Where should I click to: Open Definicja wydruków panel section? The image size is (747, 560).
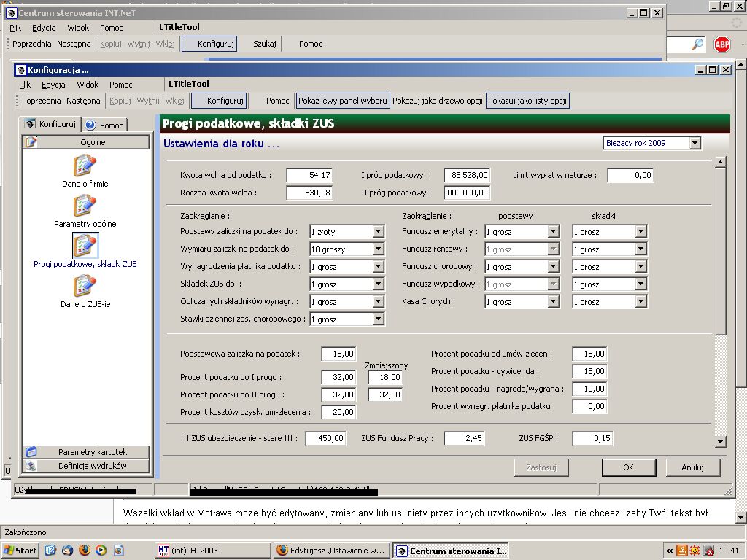pos(86,466)
